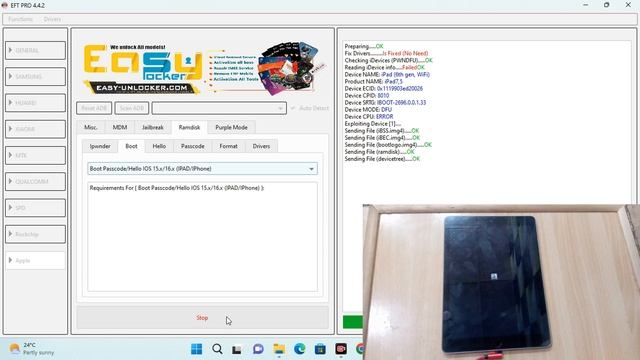Open the Purple Mode tab
The height and width of the screenshot is (360, 640).
(x=231, y=127)
